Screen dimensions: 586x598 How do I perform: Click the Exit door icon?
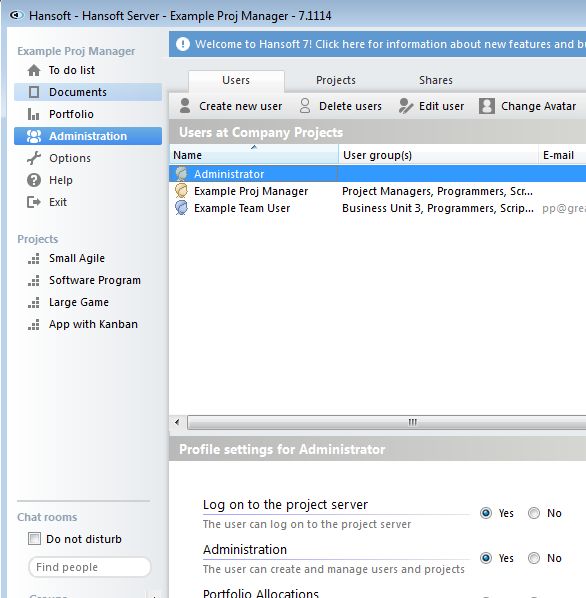[x=34, y=202]
